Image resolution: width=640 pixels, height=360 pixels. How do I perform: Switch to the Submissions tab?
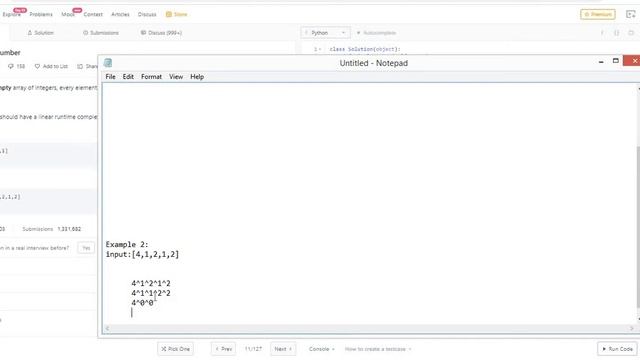[101, 33]
